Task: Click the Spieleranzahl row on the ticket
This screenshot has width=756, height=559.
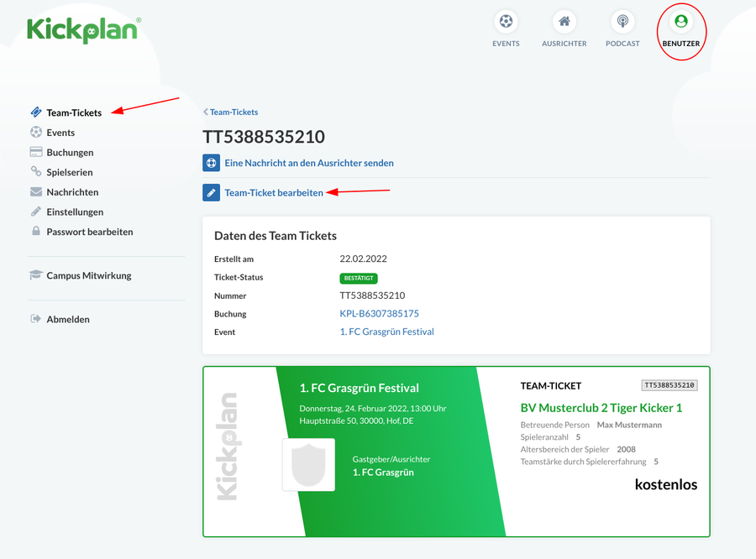Action: [550, 437]
